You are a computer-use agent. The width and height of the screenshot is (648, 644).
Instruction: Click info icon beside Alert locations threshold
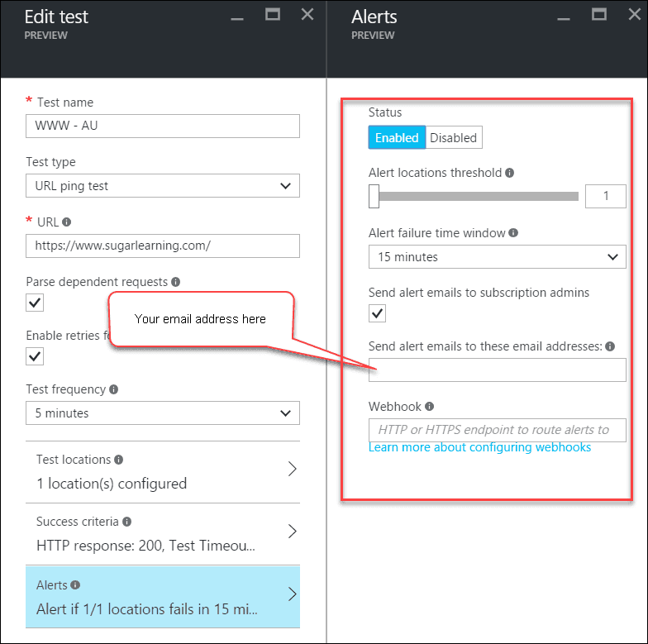[509, 174]
